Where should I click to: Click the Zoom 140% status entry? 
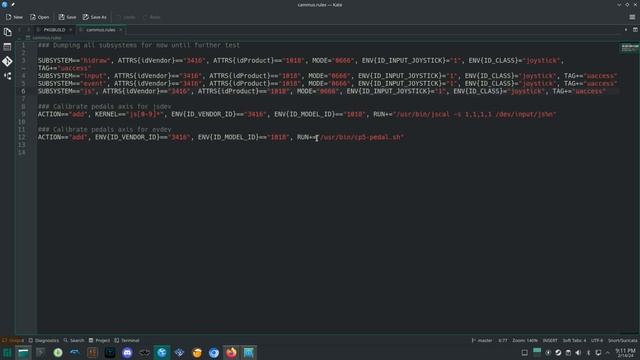(x=525, y=340)
